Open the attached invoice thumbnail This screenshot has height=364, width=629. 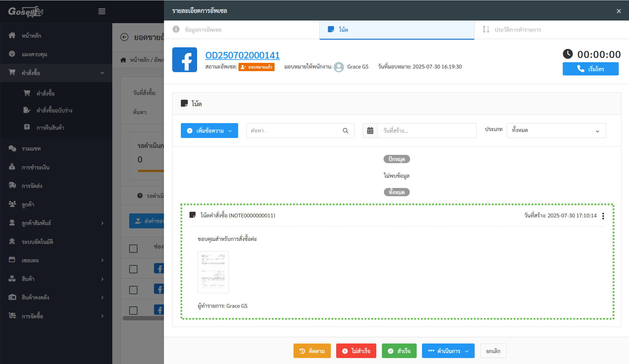tap(213, 272)
